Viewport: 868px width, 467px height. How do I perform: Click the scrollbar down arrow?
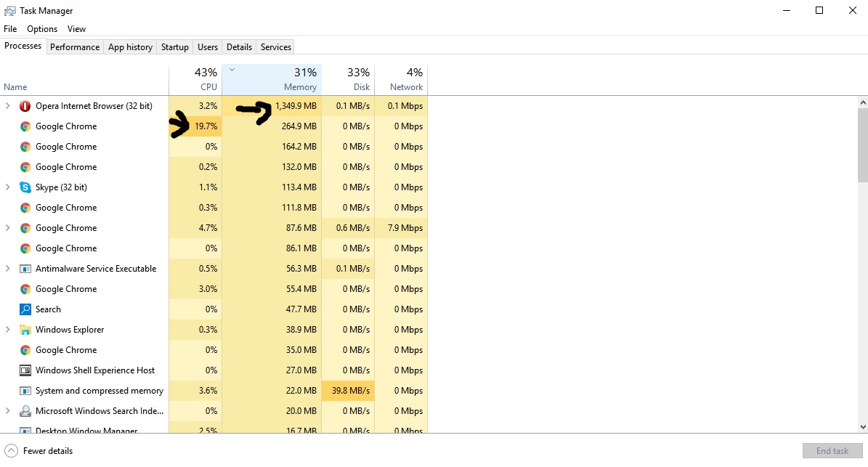(x=862, y=426)
